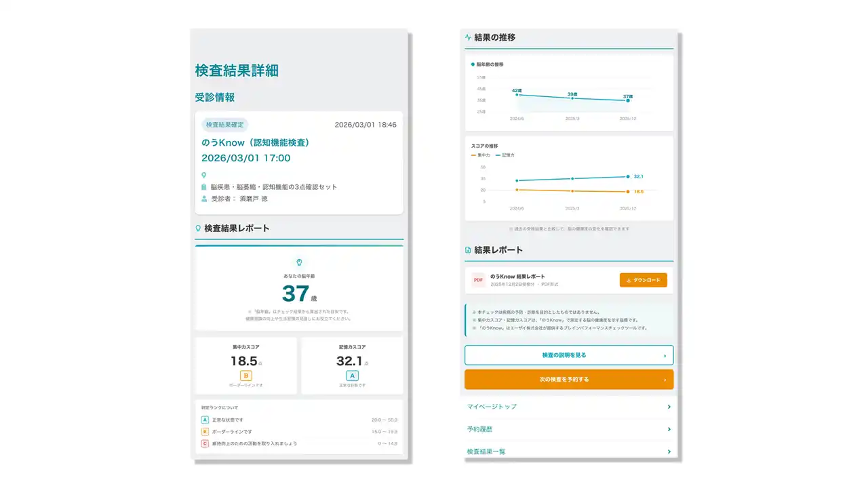868x488 pixels.
Task: Open 検査の説明を見る outlined button
Action: point(568,355)
